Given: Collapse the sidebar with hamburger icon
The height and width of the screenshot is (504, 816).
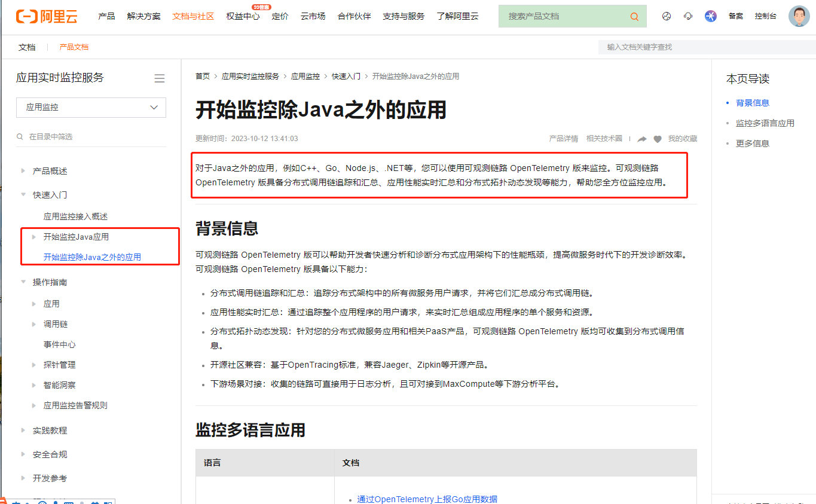Looking at the screenshot, I should [x=160, y=78].
